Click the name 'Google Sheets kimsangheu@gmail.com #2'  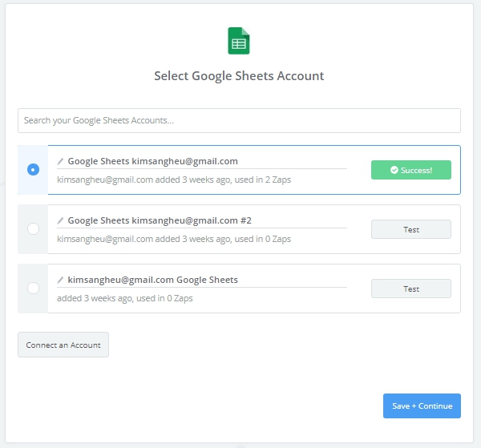[160, 220]
